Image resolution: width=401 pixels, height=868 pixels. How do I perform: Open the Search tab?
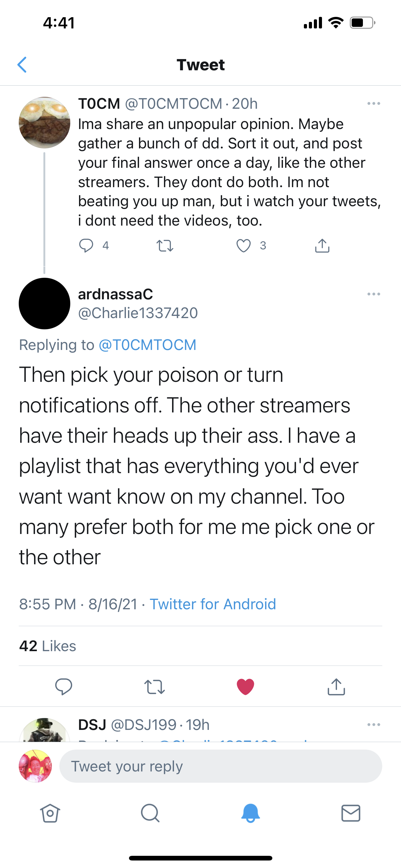coord(150,813)
